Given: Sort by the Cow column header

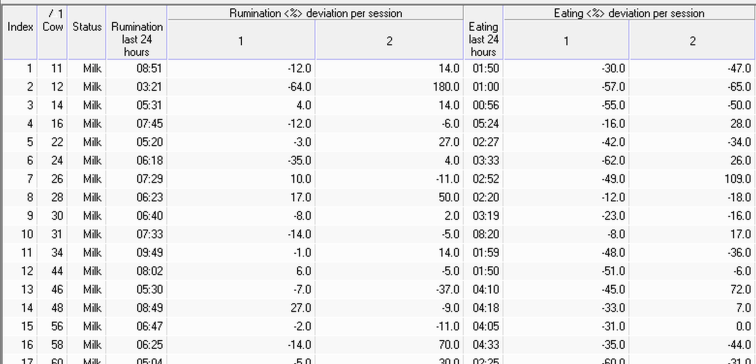Looking at the screenshot, I should [53, 32].
